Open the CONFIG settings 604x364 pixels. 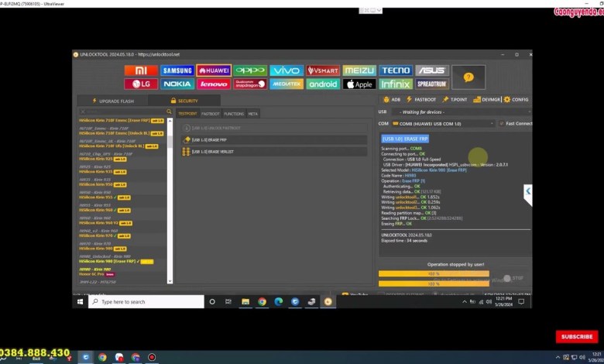(516, 99)
